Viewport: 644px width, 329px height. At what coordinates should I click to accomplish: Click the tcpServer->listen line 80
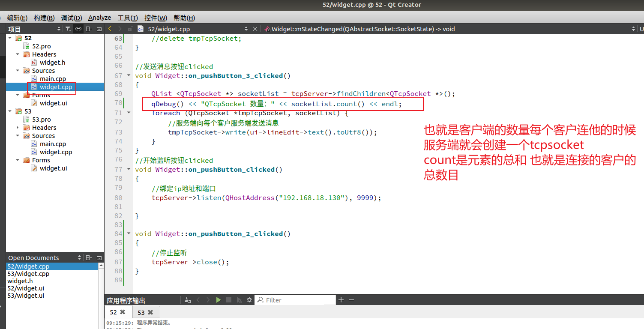click(x=266, y=198)
